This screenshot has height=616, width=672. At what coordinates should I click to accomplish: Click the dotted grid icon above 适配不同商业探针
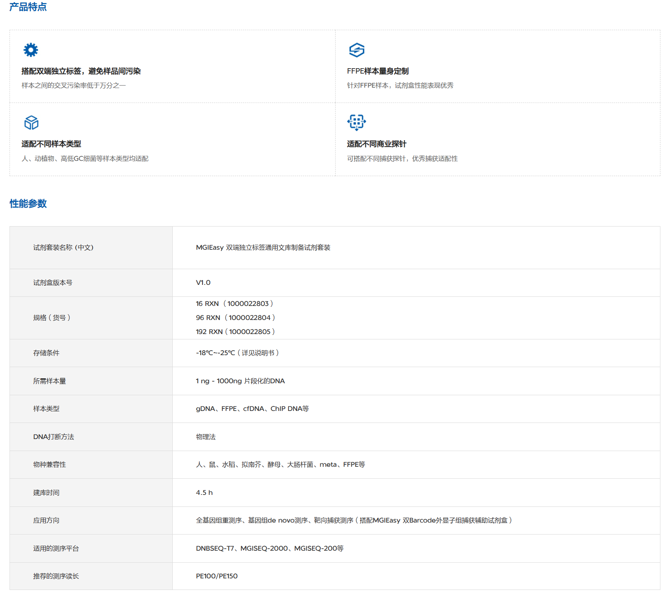tap(357, 122)
